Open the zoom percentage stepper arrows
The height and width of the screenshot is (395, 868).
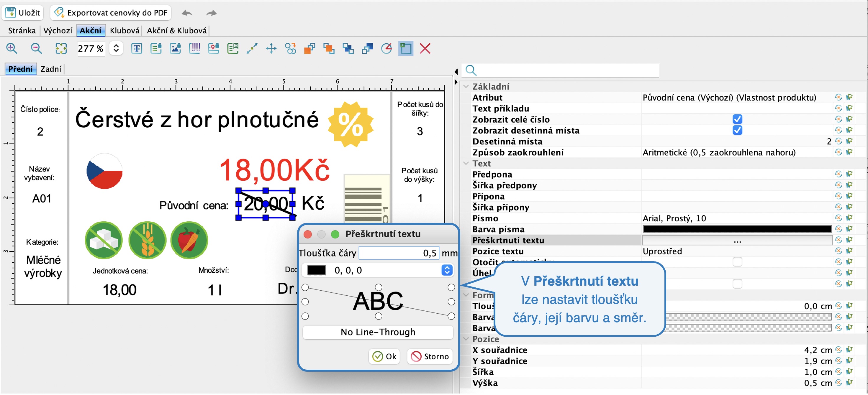(116, 49)
